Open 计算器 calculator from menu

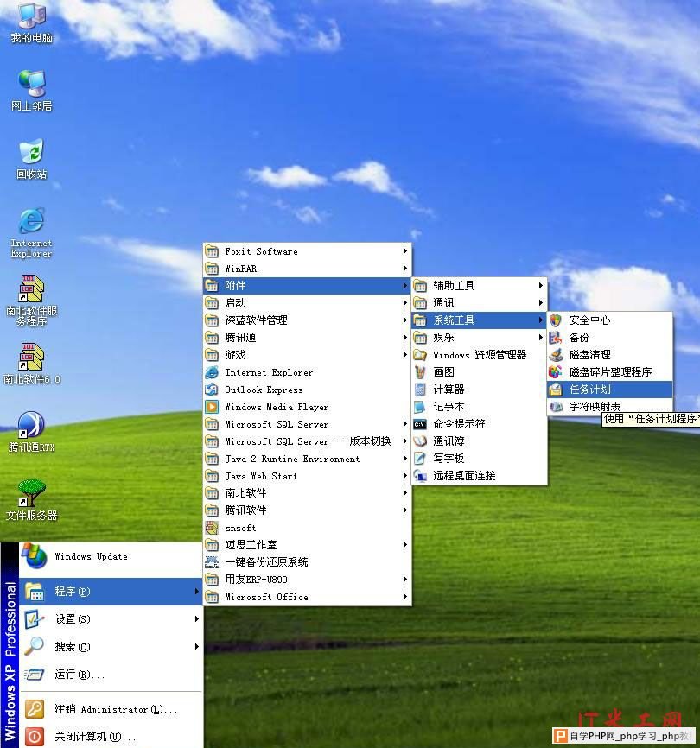coord(449,390)
